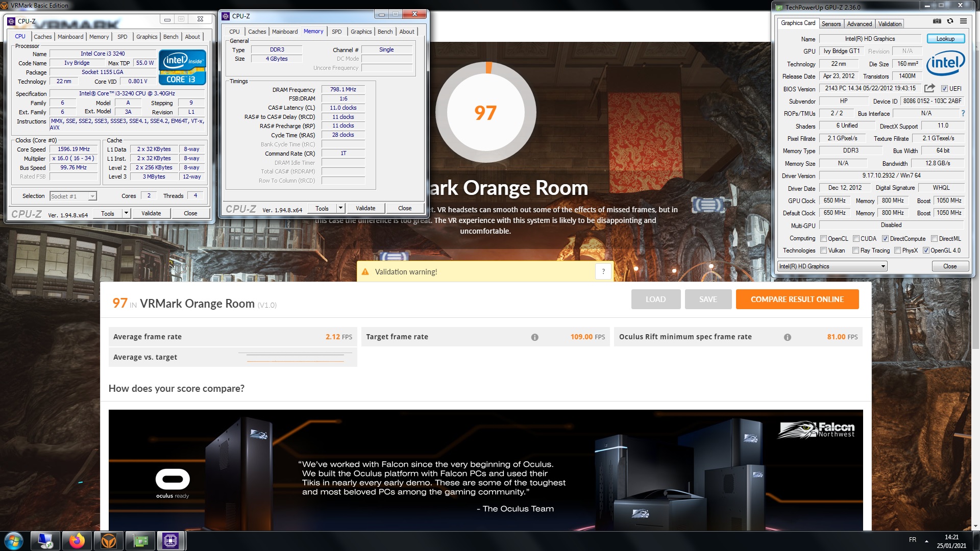Open Tools dropdown arrow in CPU-Z Memory window

tap(340, 208)
